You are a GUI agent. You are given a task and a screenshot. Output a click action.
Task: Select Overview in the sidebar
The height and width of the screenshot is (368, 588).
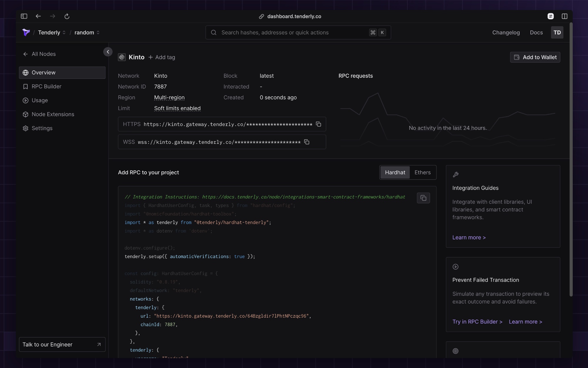pos(62,72)
